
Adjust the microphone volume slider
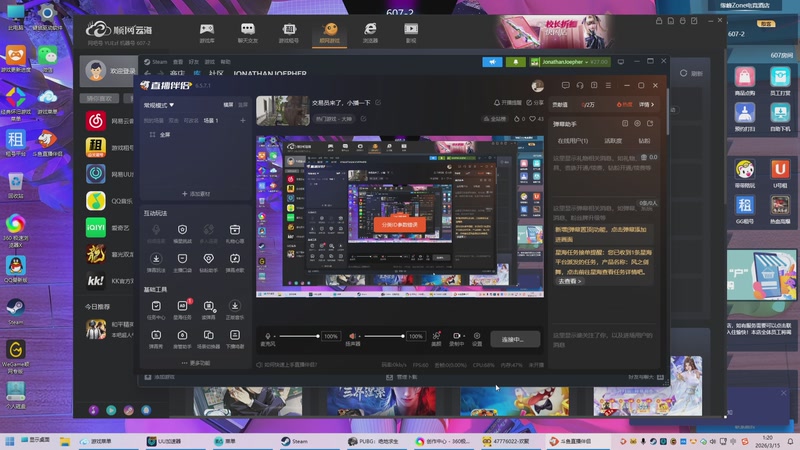pyautogui.click(x=298, y=336)
